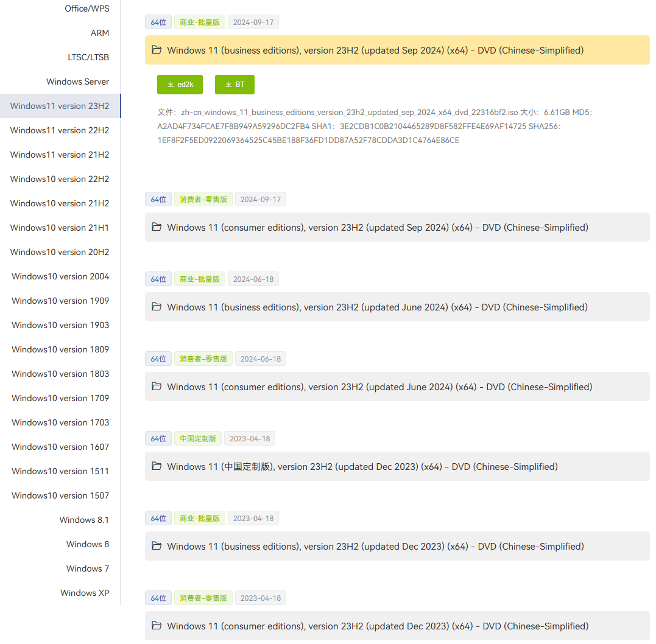Select Windows10 version 1511 in sidebar
The height and width of the screenshot is (644, 656).
click(60, 471)
